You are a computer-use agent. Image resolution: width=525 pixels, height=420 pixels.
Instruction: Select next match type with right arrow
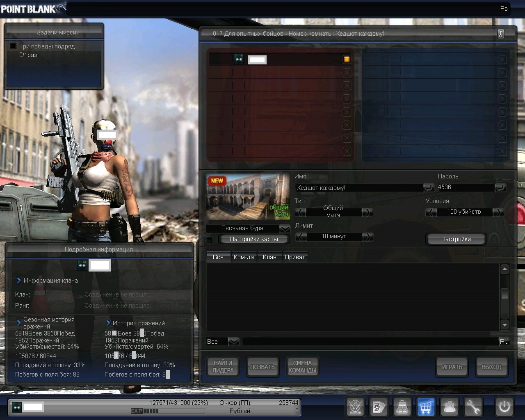(367, 212)
